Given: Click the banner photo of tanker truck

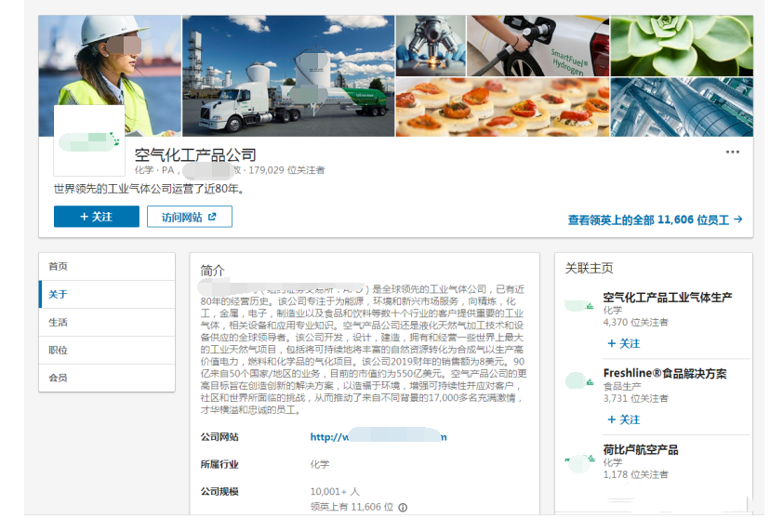Looking at the screenshot, I should tap(288, 76).
